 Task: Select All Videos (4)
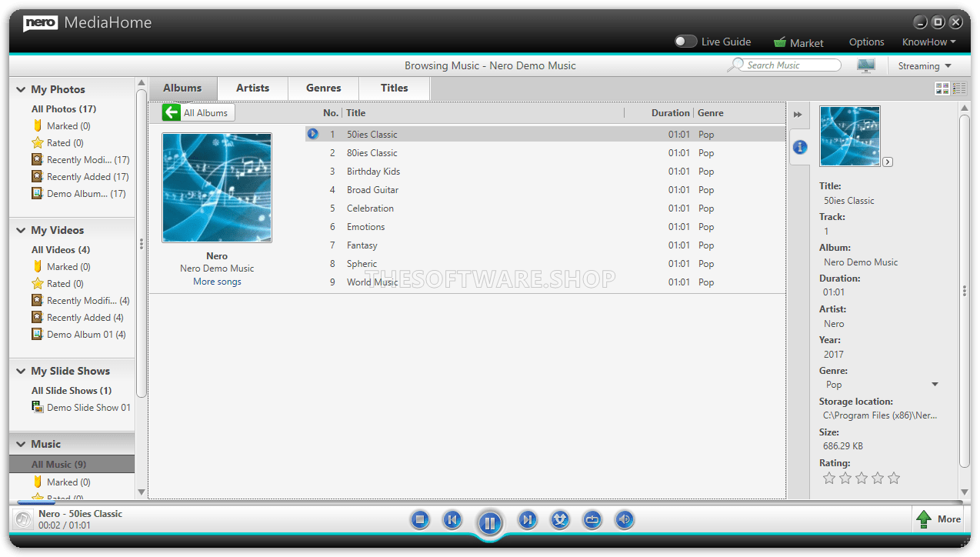point(61,250)
